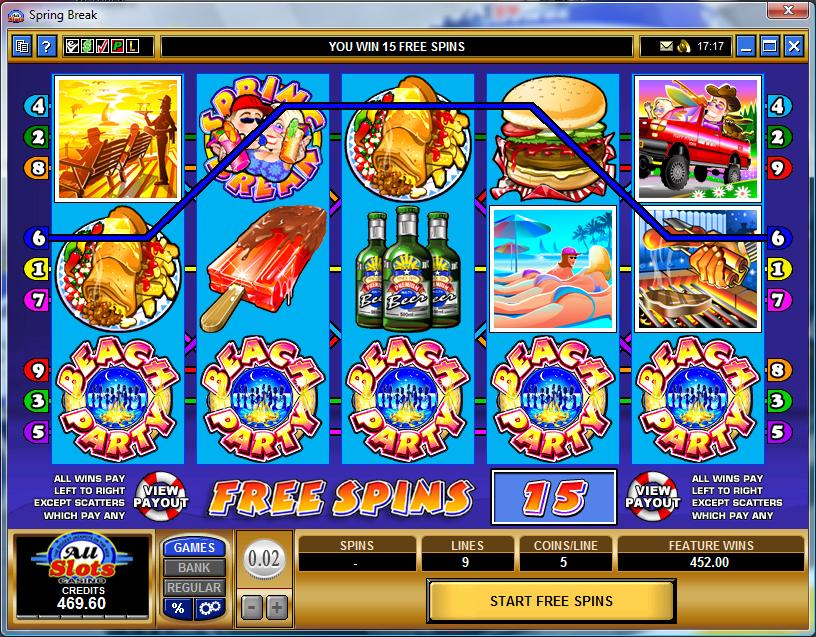Click the menu list icon in top bar
This screenshot has width=816, height=637.
click(x=22, y=47)
